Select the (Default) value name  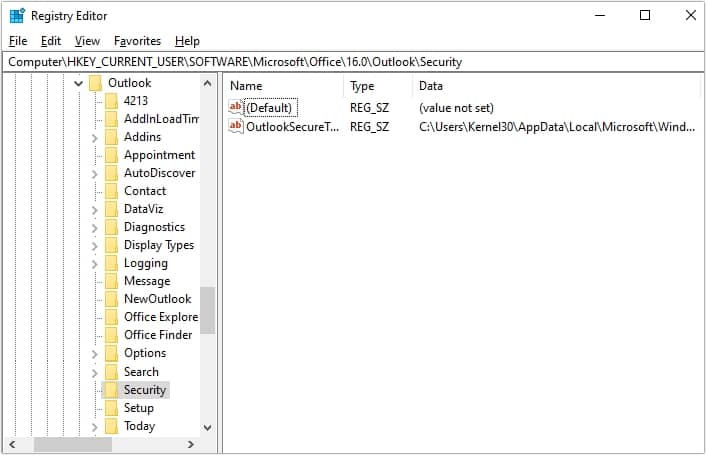tap(269, 108)
